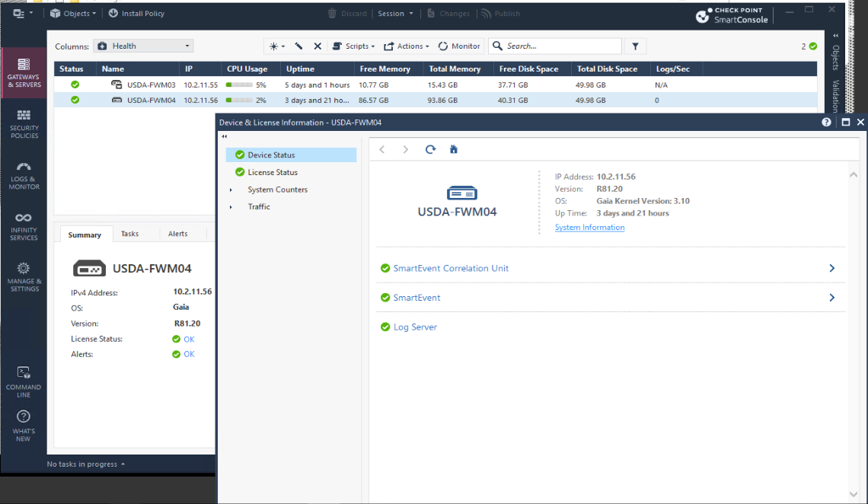Expand the Traffic node
The image size is (868, 504).
231,207
